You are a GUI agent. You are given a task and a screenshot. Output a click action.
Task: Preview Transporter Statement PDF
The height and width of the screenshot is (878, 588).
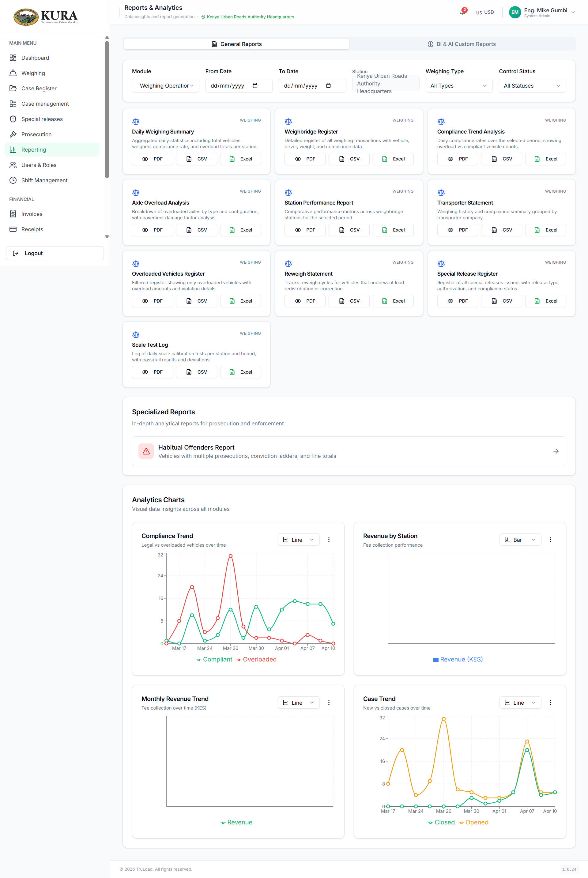tap(458, 230)
